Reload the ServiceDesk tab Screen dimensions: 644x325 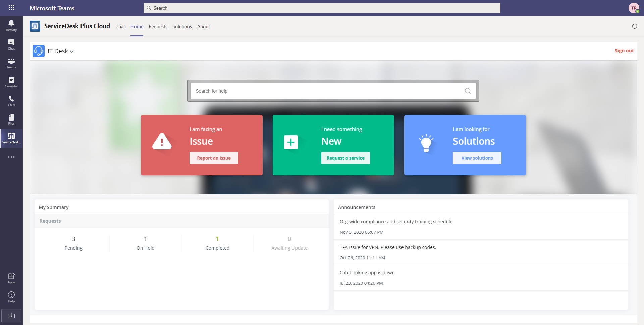tap(634, 26)
